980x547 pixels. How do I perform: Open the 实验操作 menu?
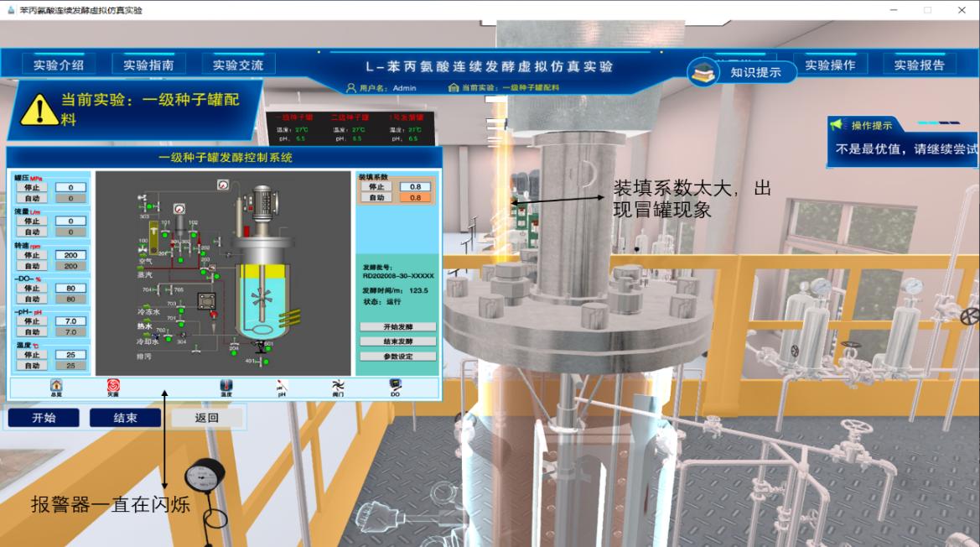click(830, 65)
